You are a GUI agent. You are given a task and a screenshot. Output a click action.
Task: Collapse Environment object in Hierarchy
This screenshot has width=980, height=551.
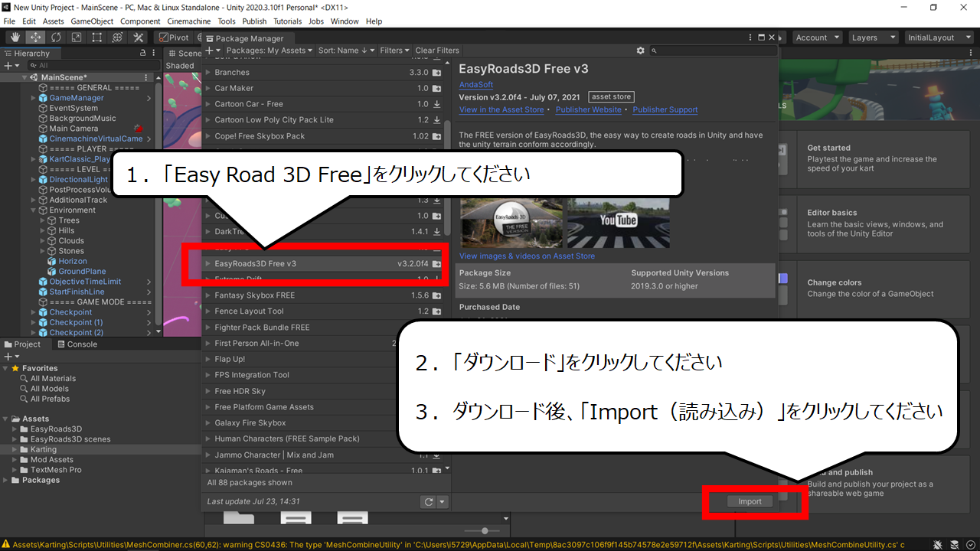[x=34, y=210]
